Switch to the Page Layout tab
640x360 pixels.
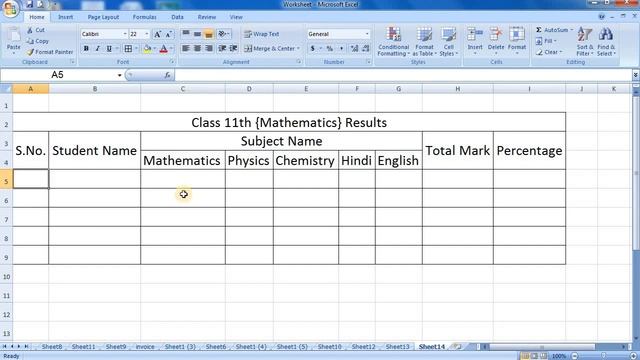[x=103, y=17]
